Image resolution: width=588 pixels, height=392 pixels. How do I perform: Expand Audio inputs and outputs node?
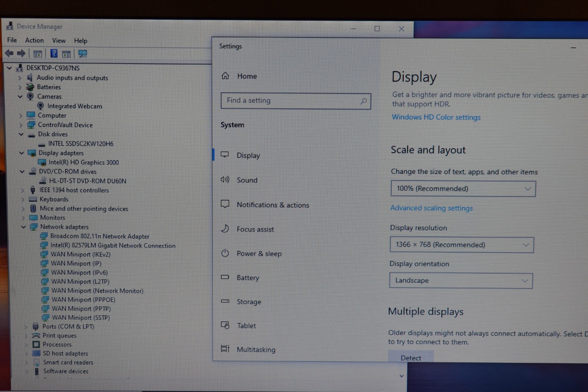pos(19,78)
